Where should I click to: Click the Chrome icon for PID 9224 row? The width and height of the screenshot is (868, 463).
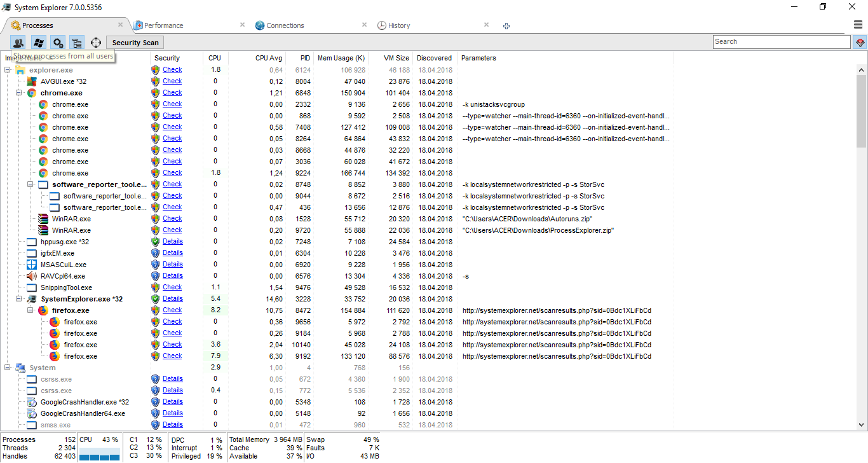(43, 173)
